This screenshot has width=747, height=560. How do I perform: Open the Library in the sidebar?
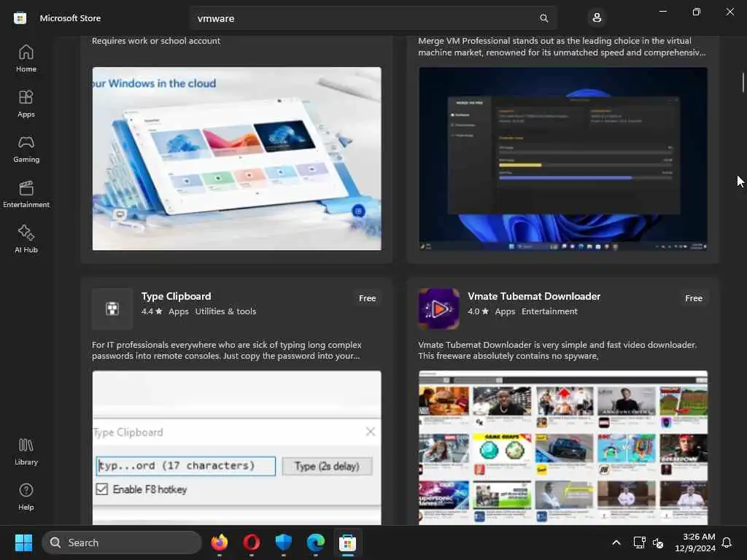[26, 452]
